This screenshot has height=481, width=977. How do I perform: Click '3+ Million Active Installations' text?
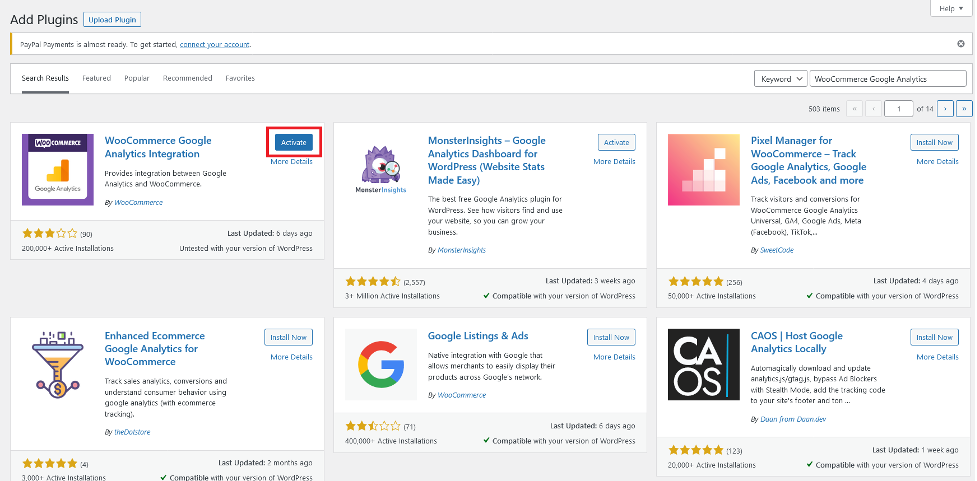pos(392,296)
